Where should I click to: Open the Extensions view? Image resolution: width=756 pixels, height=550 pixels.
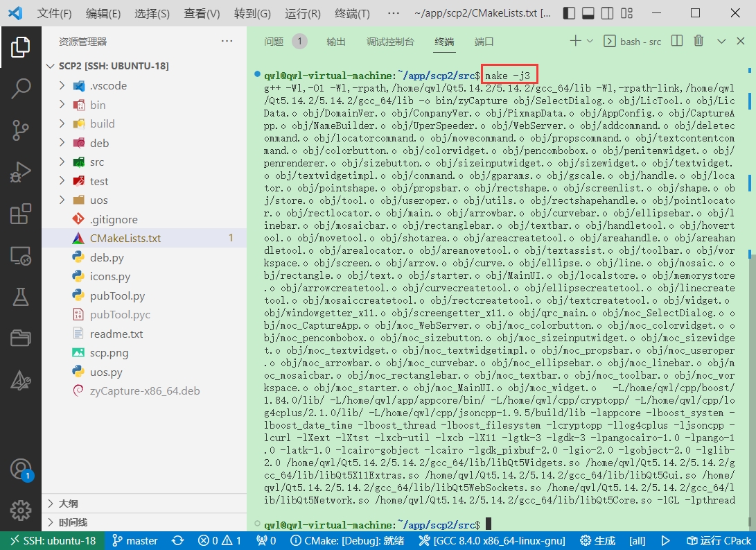20,214
